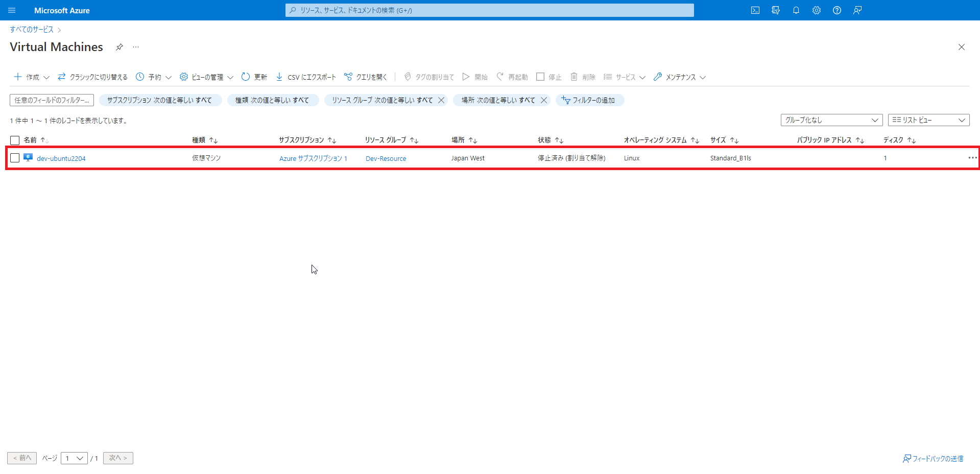Screen dimensions: 980x474
Task: Click the 停止済み (割り当て解除) status cell
Action: pyautogui.click(x=571, y=158)
